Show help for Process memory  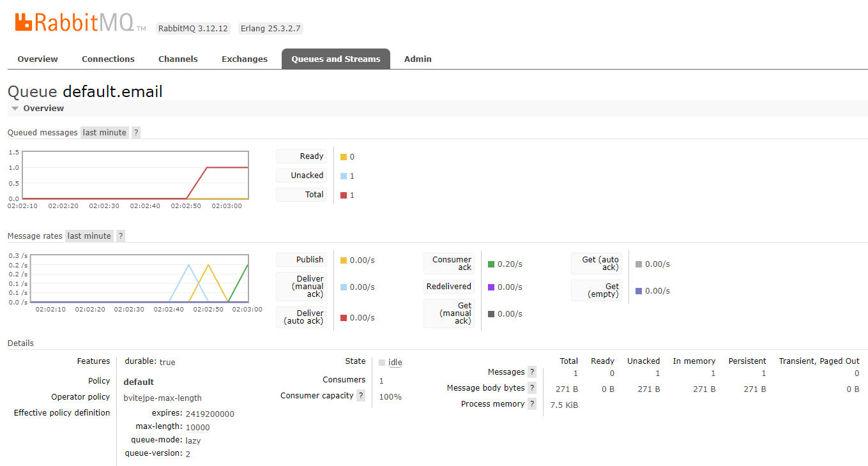coord(531,404)
